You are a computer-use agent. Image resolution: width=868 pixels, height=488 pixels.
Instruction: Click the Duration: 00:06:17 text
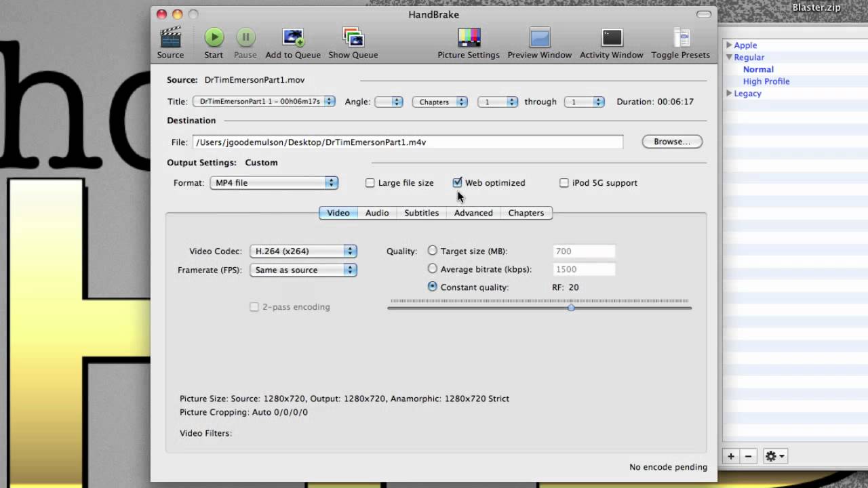(x=655, y=102)
